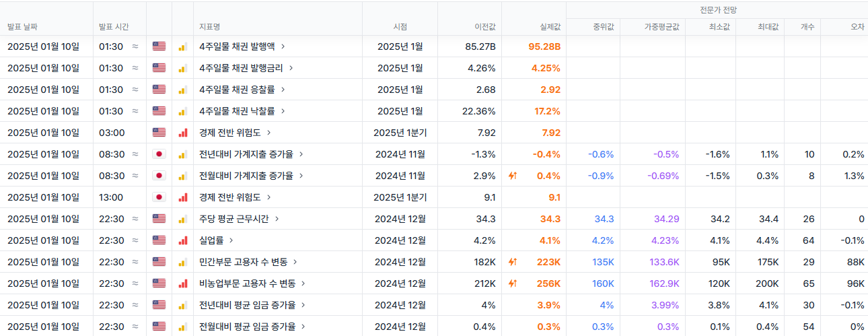Click the weighted average value 34.29
Image resolution: width=868 pixels, height=336 pixels.
pos(665,219)
